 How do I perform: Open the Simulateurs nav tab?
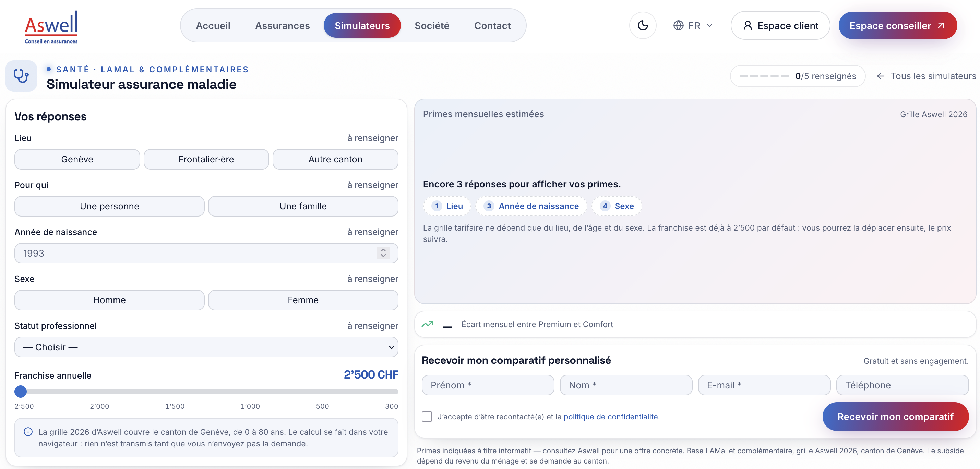(x=362, y=25)
